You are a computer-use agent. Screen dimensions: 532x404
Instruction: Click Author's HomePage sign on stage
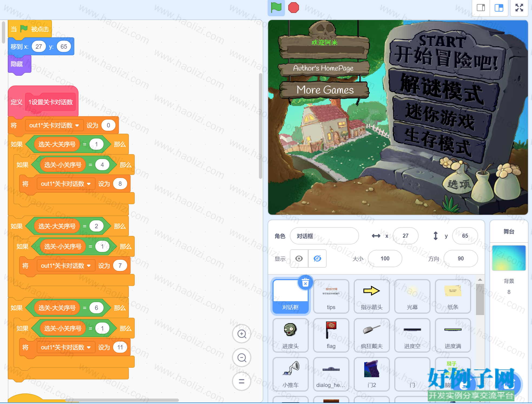(323, 68)
